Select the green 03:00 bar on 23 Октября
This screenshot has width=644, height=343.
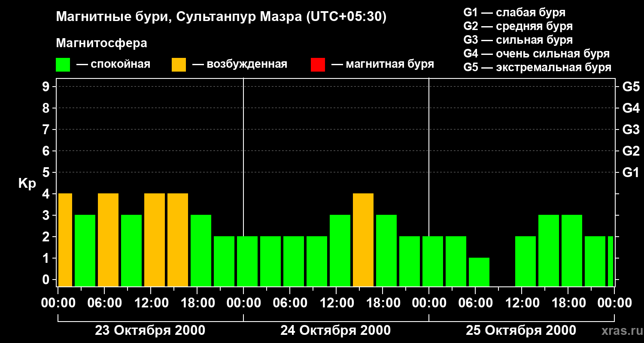click(x=85, y=251)
